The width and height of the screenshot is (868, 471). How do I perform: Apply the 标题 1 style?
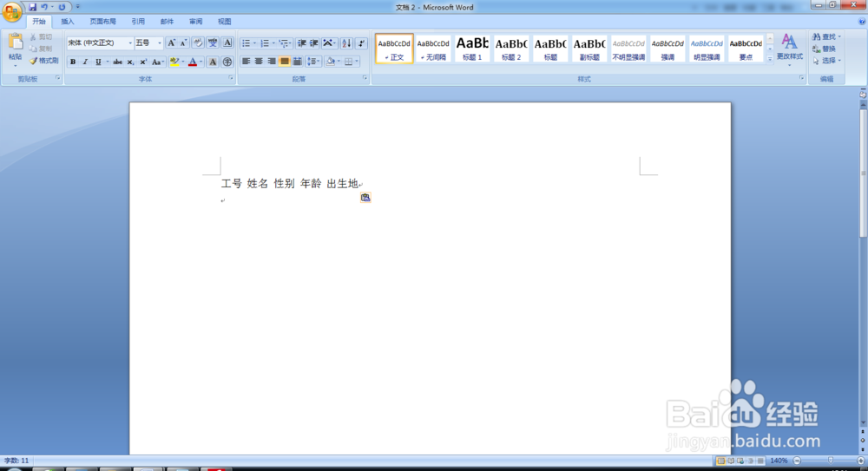point(472,49)
